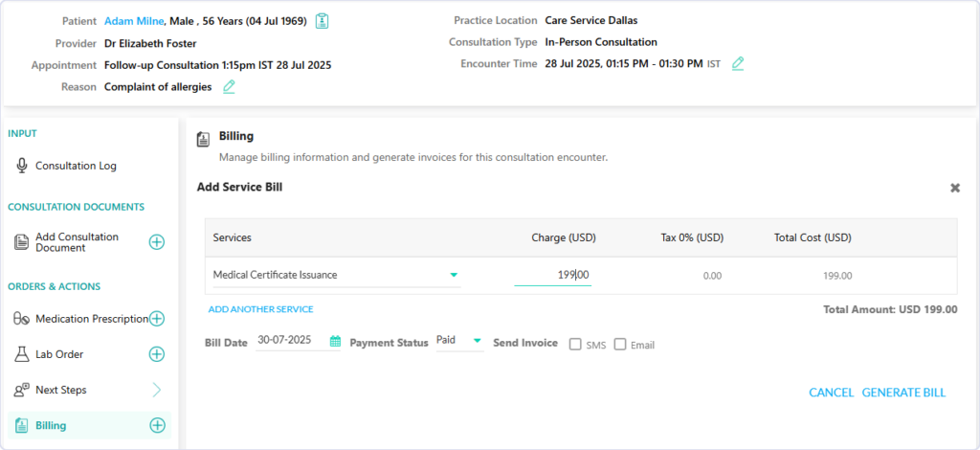Expand Next Steps chevron
This screenshot has height=450, width=980.
157,390
